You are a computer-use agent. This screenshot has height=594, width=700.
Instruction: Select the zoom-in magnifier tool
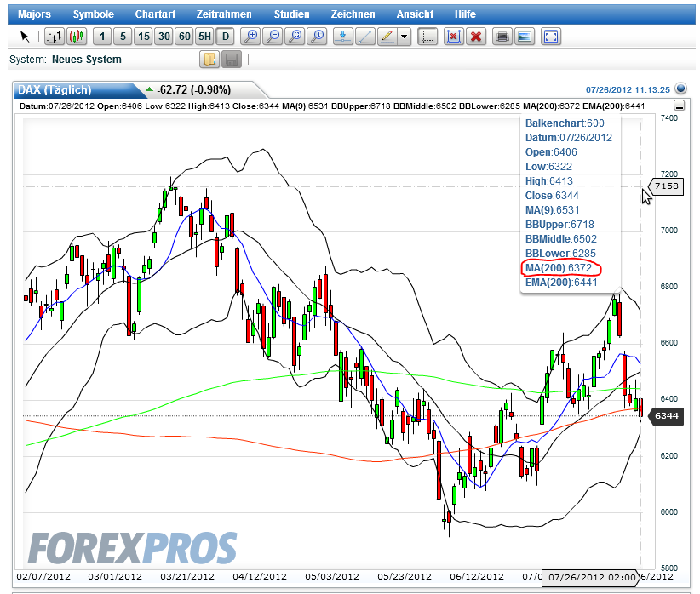tap(250, 37)
